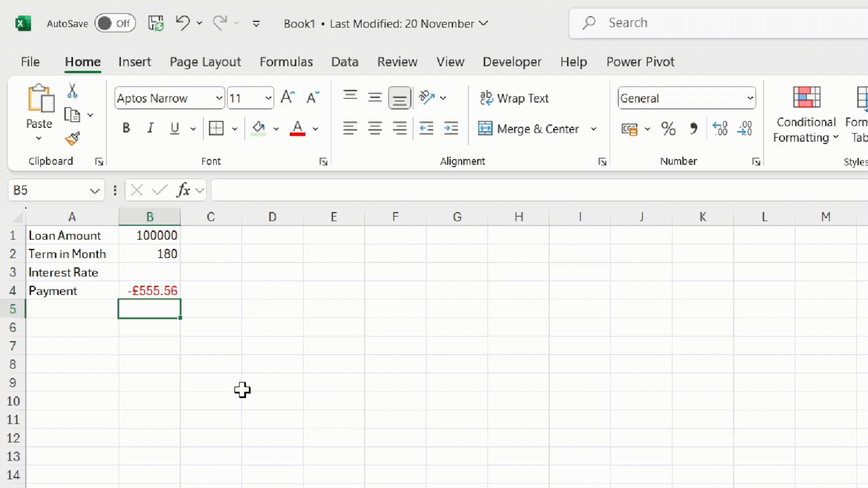
Task: Click the Increase Indent icon
Action: [x=451, y=129]
